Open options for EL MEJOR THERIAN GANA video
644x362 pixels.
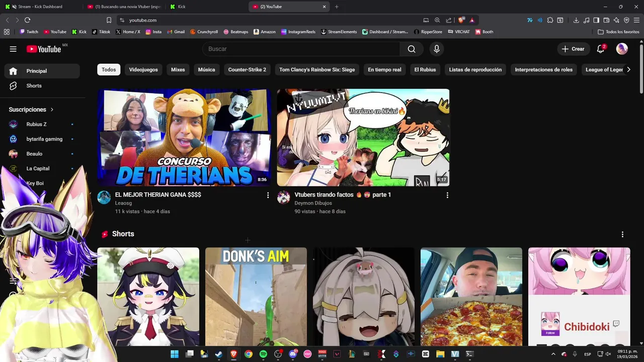click(x=268, y=195)
